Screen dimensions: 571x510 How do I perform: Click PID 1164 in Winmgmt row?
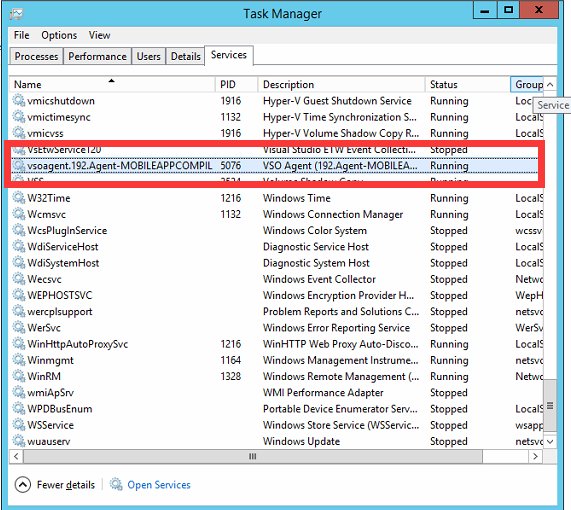(231, 360)
